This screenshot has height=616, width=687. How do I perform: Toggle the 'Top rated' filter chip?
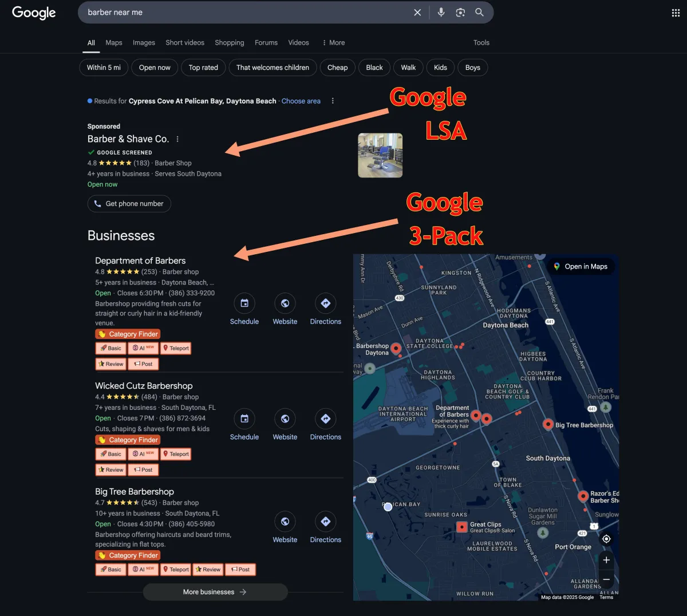click(x=203, y=68)
